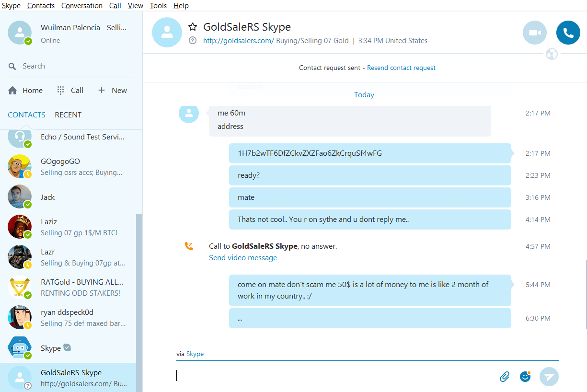Select Echo / Sound Test Service avatar

point(20,138)
